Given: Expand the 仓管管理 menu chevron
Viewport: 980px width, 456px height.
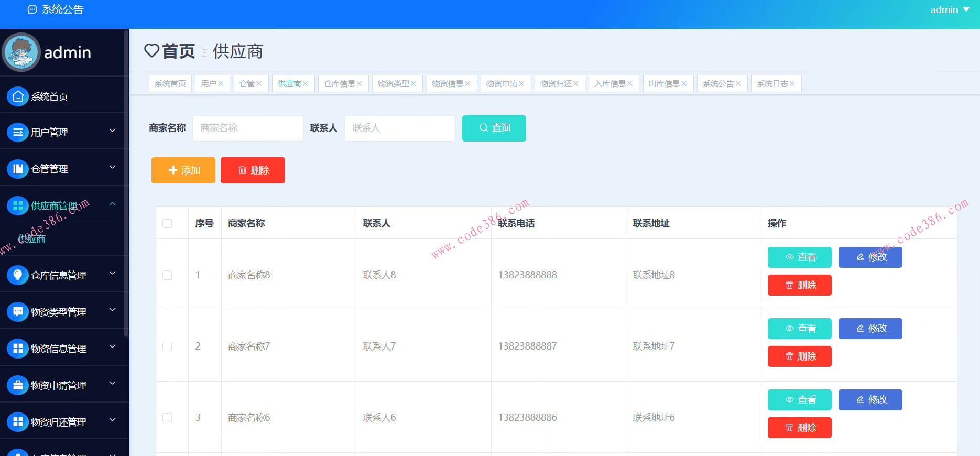Looking at the screenshot, I should (x=112, y=167).
